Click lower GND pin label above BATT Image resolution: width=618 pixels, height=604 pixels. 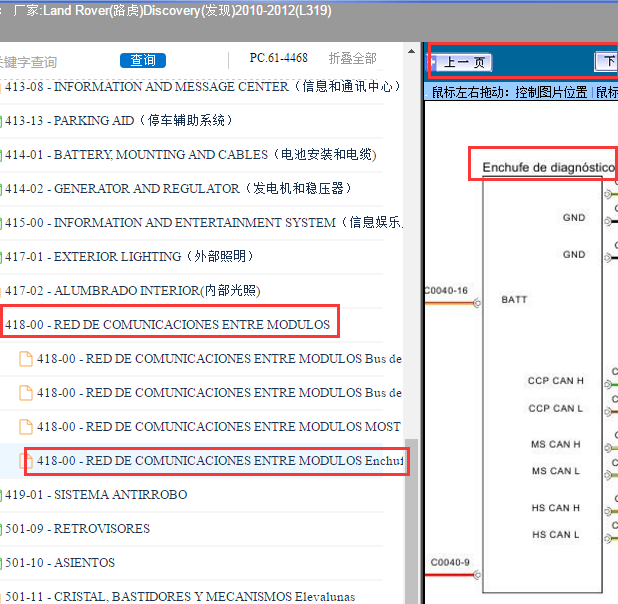[574, 255]
